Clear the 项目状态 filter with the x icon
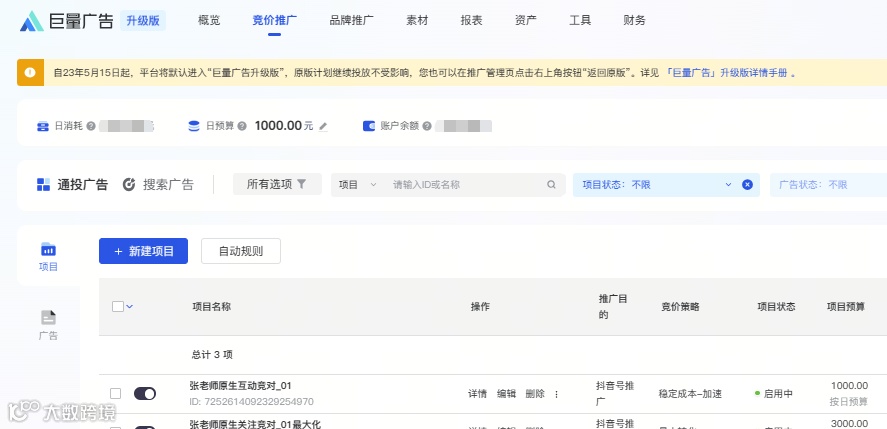887x429 pixels. click(x=747, y=185)
